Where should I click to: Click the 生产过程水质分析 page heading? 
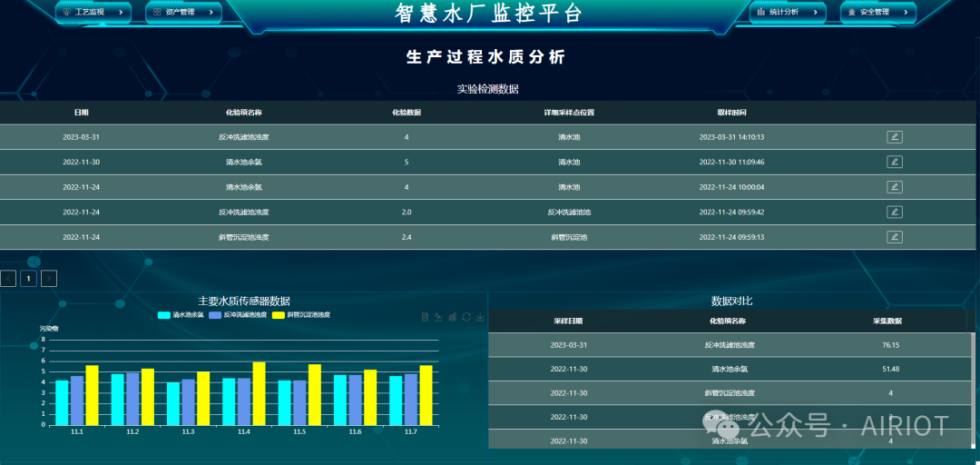(x=486, y=57)
